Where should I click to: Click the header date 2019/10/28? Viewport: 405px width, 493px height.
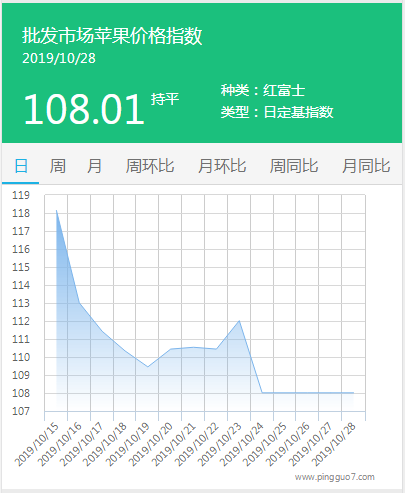click(x=59, y=58)
